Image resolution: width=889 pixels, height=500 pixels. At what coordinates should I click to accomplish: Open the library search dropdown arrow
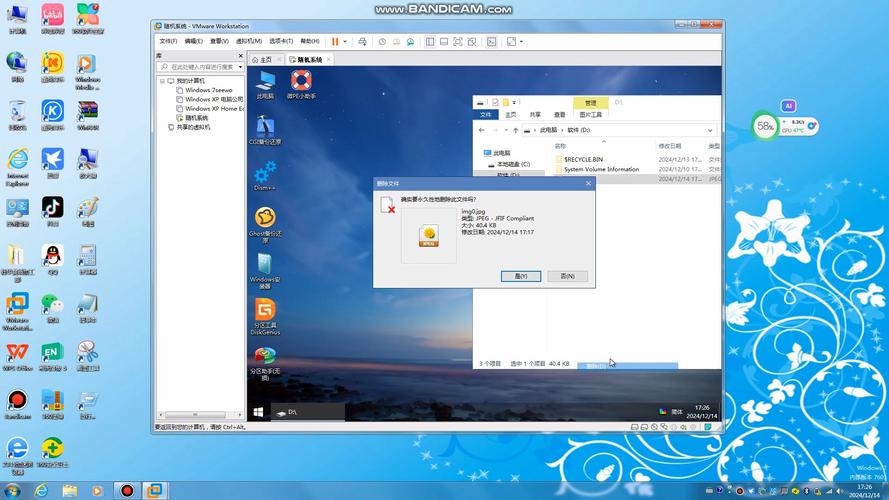(x=240, y=67)
